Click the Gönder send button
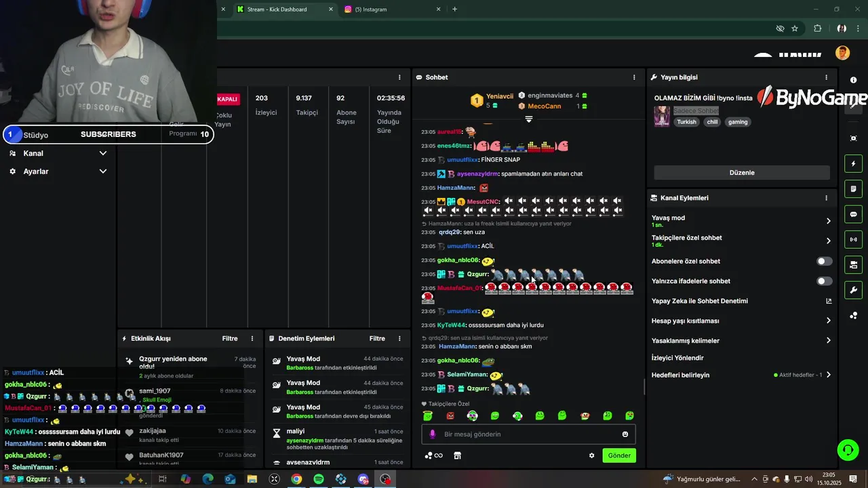 [618, 455]
